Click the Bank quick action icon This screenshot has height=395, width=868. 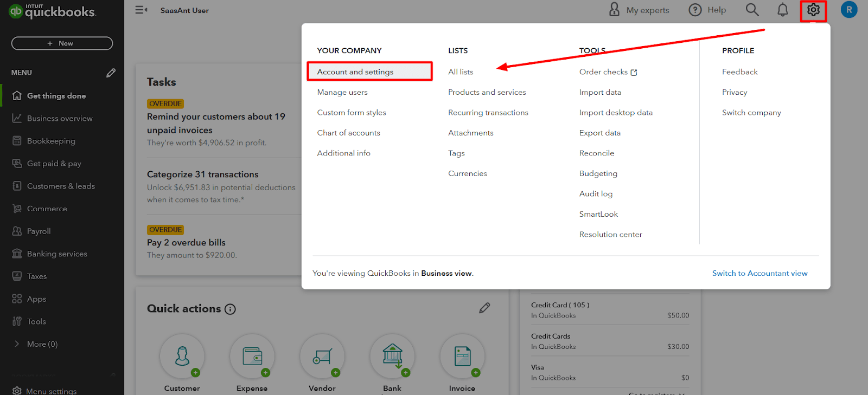pyautogui.click(x=392, y=356)
